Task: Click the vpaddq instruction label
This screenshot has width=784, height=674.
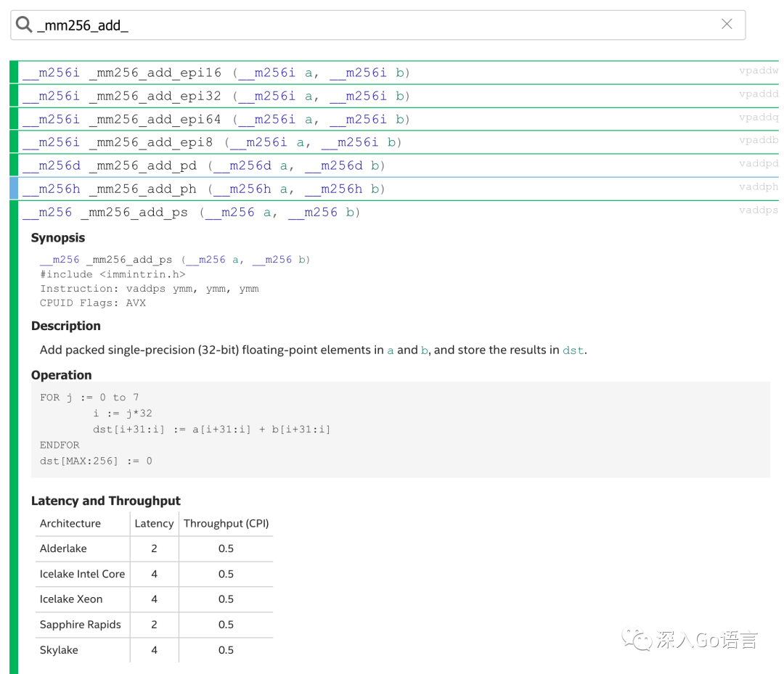Action: (759, 117)
